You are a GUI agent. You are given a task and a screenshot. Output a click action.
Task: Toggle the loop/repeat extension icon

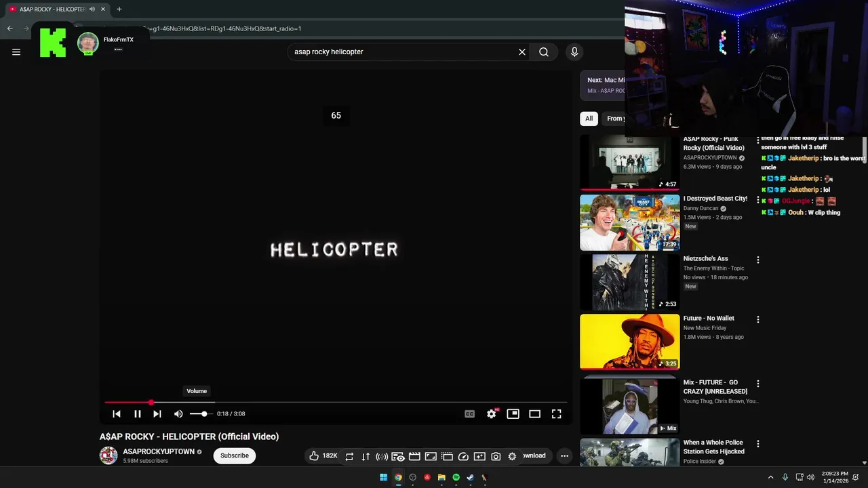(349, 456)
